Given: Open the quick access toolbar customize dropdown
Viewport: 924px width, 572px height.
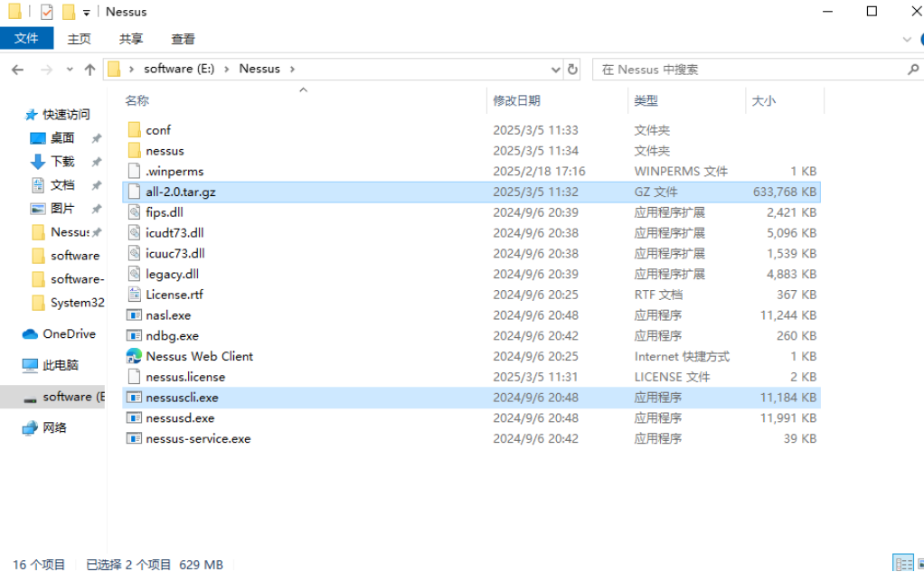Looking at the screenshot, I should [x=87, y=12].
